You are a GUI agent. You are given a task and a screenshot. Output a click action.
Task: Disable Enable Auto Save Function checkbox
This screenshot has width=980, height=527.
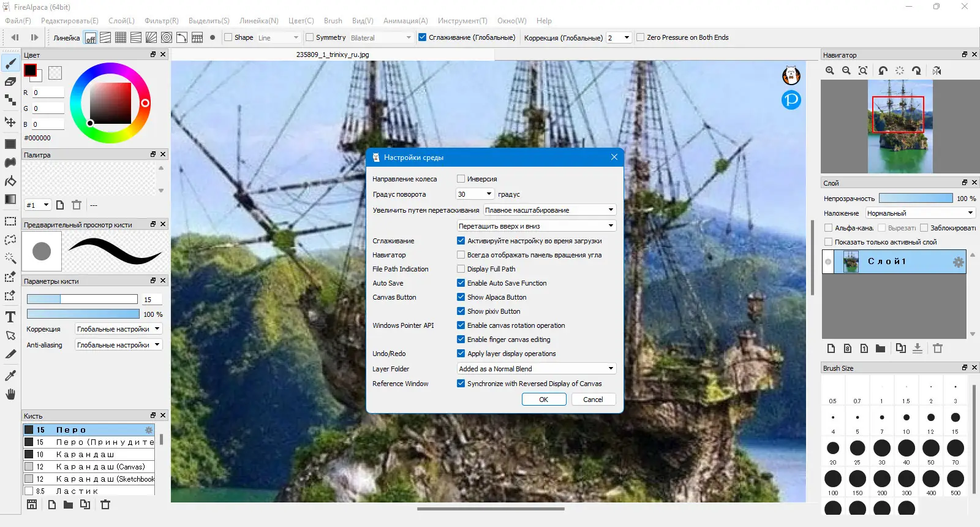[x=461, y=283]
